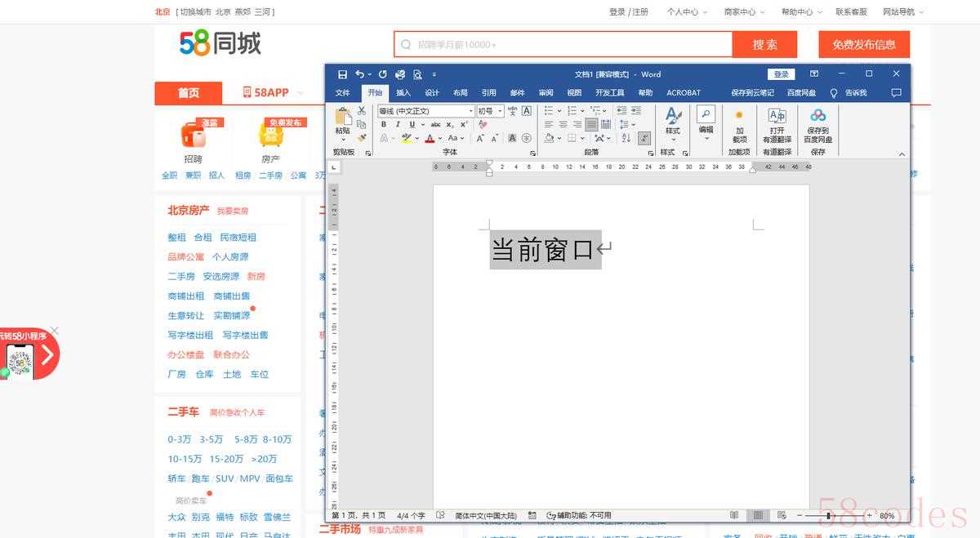Increase font size with the larger A icon
Viewport: 980px width, 538px height.
coord(480,138)
